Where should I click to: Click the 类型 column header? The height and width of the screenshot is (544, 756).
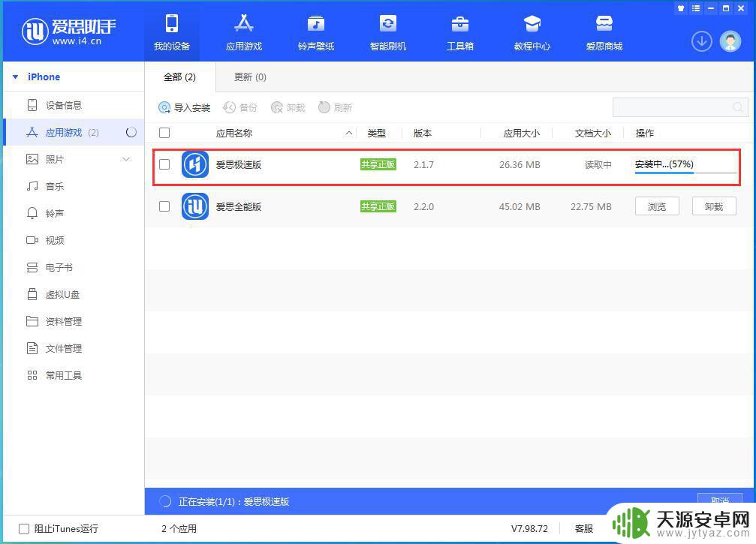click(376, 134)
